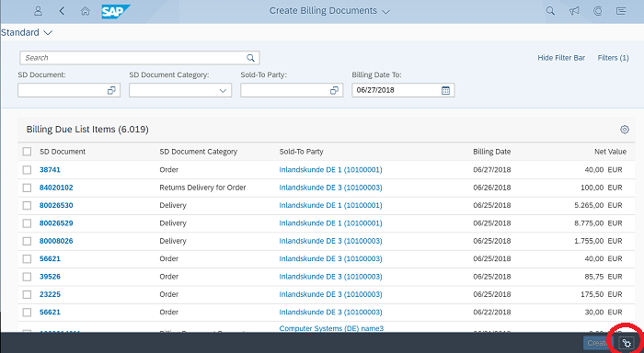Select the checkbox for document 80026530
Screen dimensions: 644x353
(x=27, y=205)
